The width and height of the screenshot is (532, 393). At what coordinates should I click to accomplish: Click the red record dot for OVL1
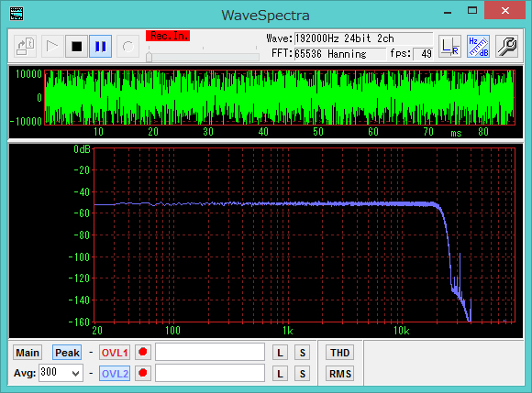coord(143,353)
